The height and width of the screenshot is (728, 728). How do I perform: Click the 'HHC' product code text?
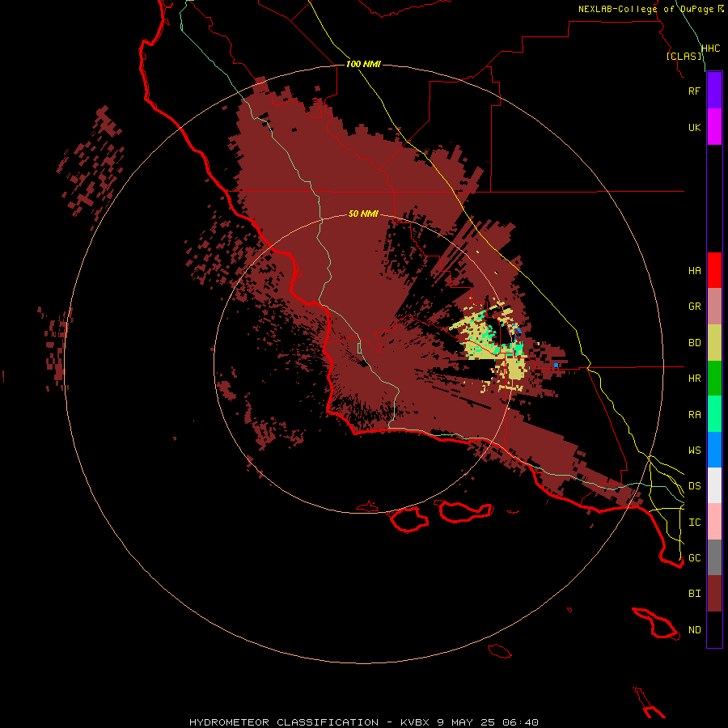[710, 49]
